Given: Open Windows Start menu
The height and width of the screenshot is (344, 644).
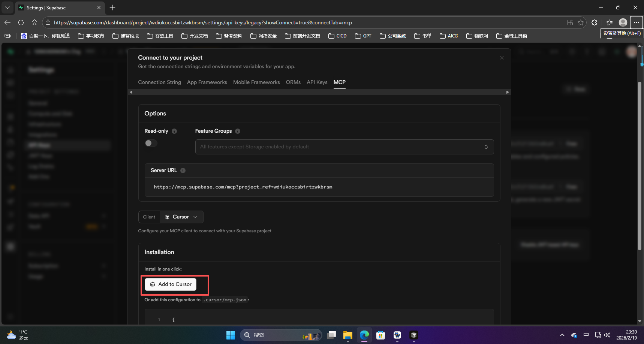Looking at the screenshot, I should (x=231, y=335).
